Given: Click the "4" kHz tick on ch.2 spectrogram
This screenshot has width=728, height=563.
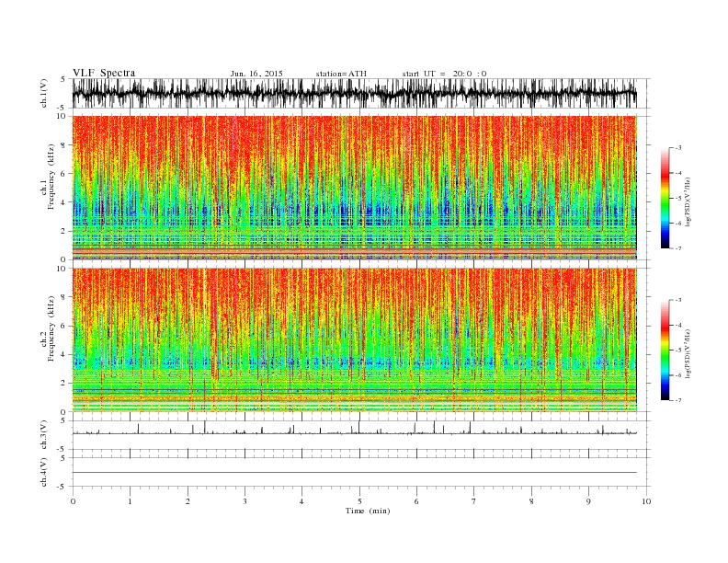Looking at the screenshot, I should (64, 354).
